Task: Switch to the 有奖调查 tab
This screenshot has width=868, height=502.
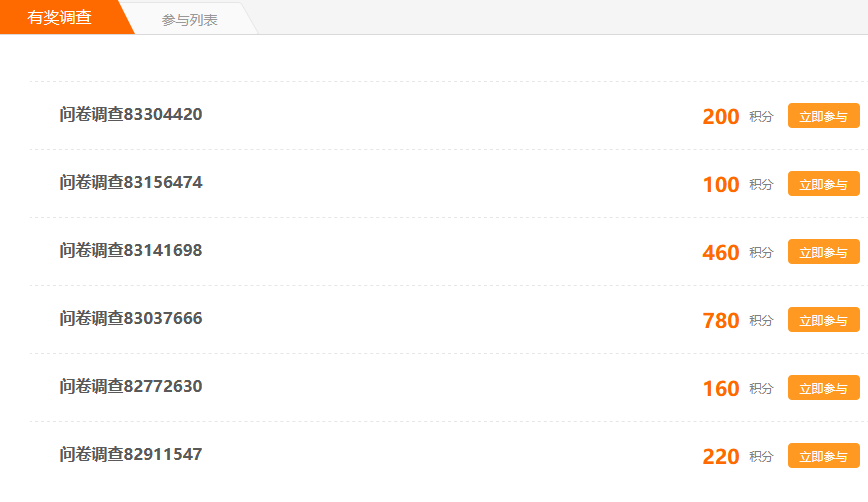Action: (x=59, y=18)
